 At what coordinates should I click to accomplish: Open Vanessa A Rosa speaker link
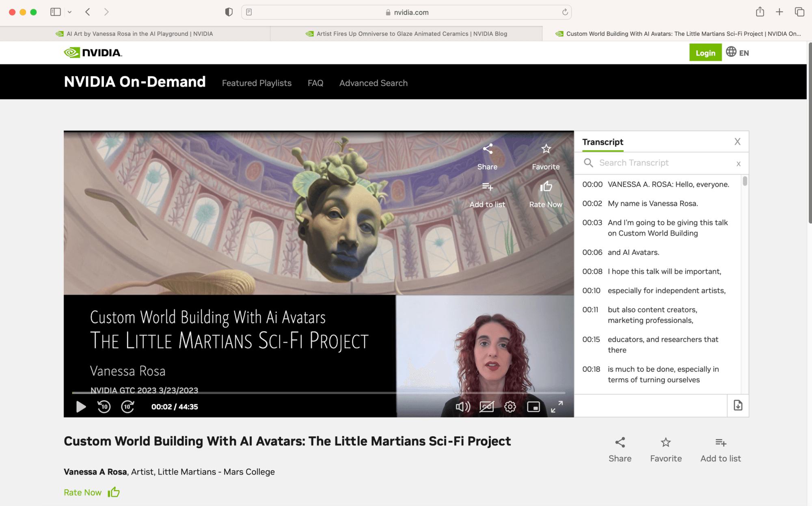[95, 472]
